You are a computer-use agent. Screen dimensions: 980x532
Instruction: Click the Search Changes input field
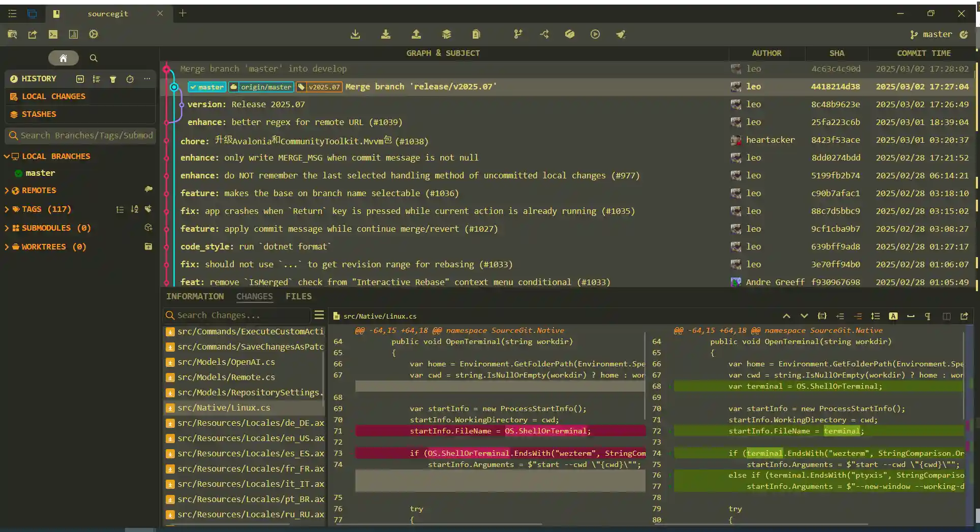click(236, 315)
